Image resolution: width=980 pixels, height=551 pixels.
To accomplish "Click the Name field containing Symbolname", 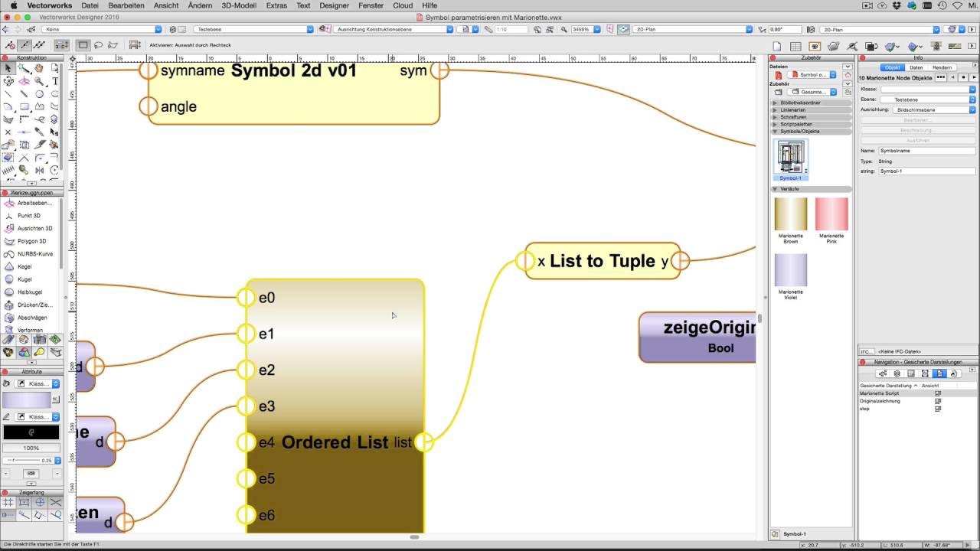I will (926, 151).
